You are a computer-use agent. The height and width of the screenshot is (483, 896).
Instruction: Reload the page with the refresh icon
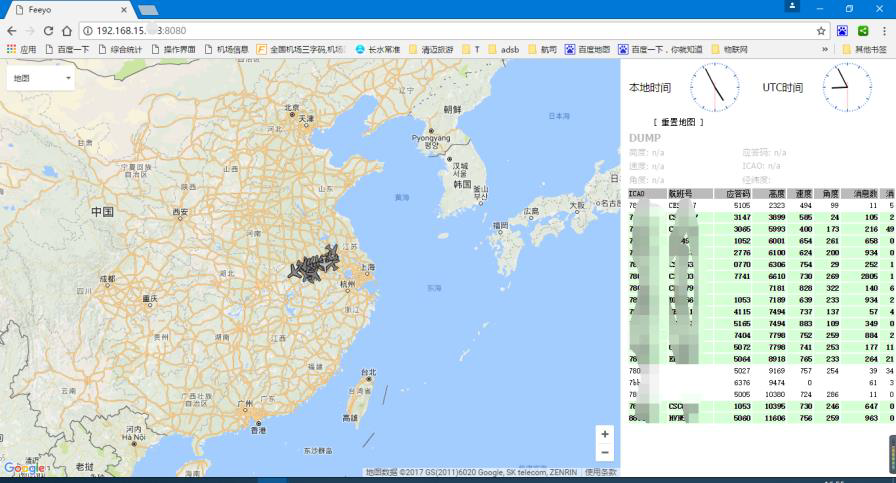point(49,31)
